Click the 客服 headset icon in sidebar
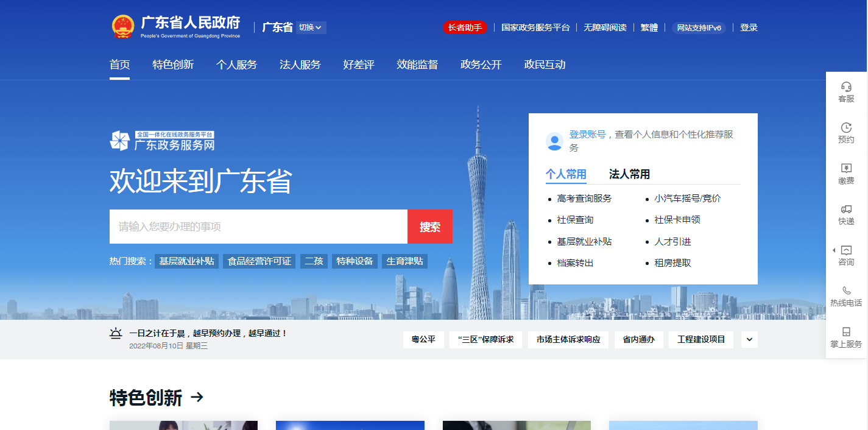The height and width of the screenshot is (430, 868). point(846,86)
